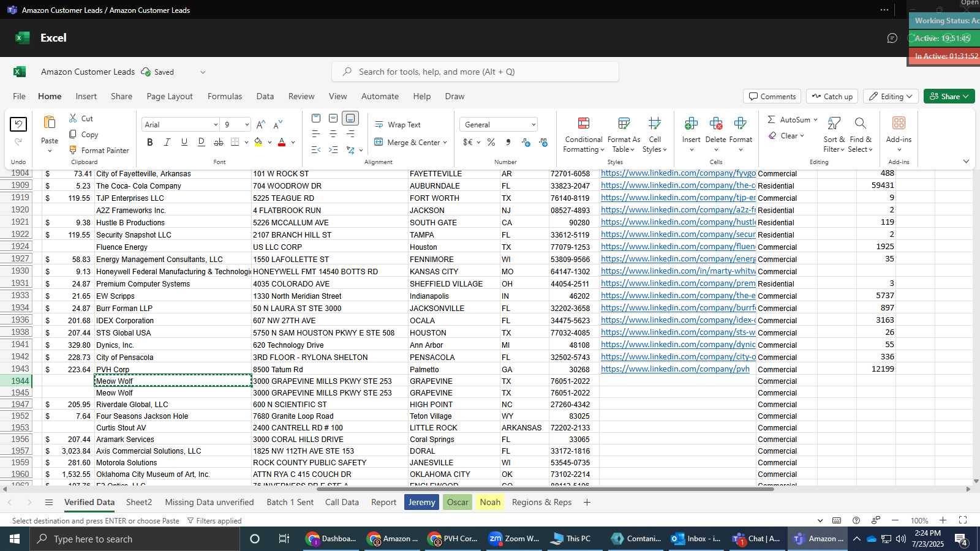Toggle Underline formatting
The image size is (980, 551).
pyautogui.click(x=184, y=142)
